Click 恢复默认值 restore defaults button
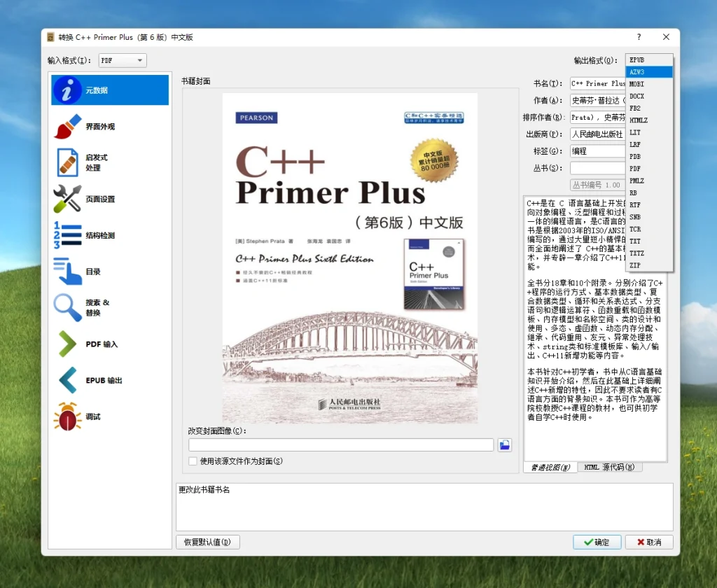The height and width of the screenshot is (588, 717). point(207,542)
